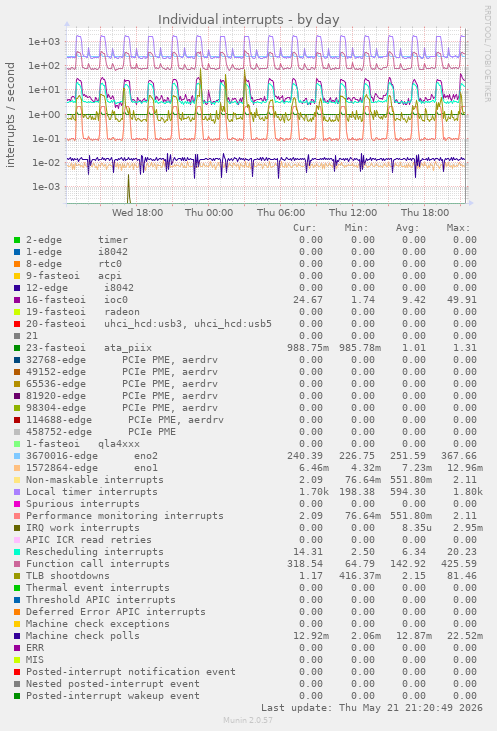Click the 23-fasteoi ata_piix green swatch
This screenshot has height=731, width=497.
click(17, 348)
